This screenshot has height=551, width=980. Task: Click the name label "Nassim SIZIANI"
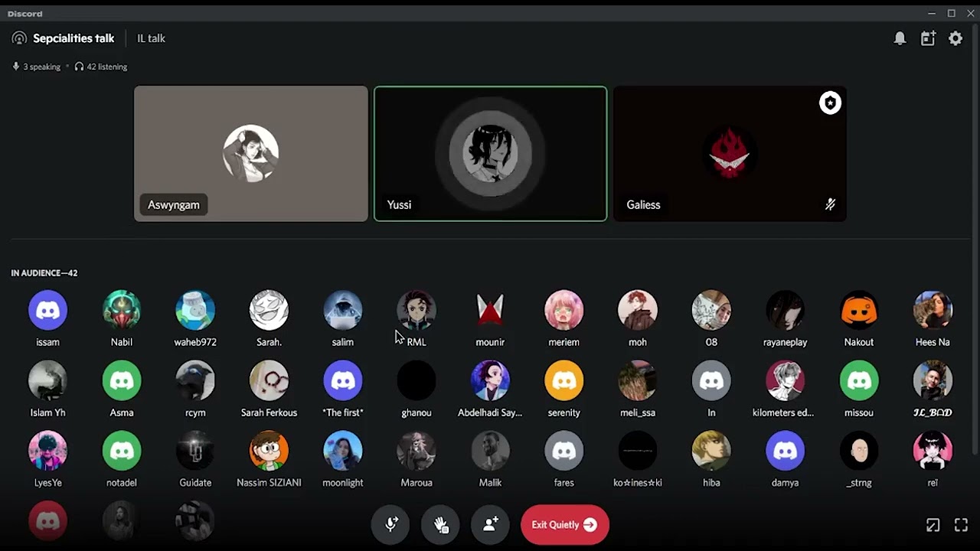click(269, 483)
